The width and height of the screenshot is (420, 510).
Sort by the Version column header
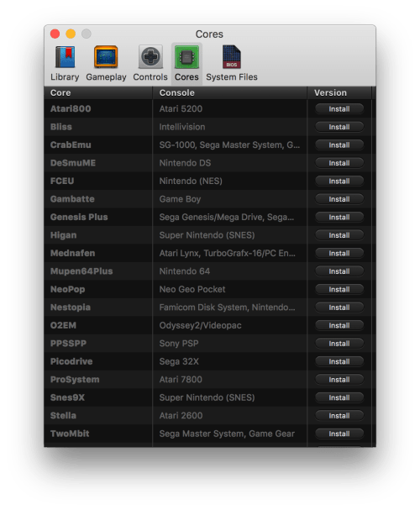coord(339,93)
